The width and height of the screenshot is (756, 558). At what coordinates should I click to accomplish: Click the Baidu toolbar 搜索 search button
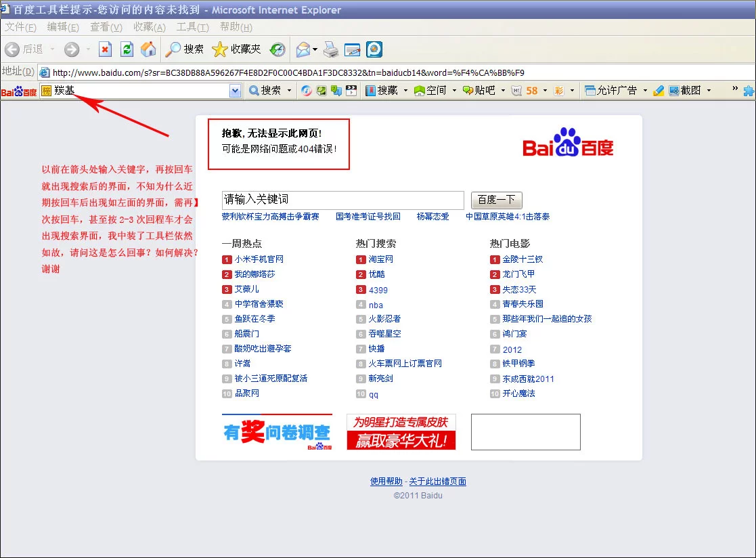tap(265, 90)
